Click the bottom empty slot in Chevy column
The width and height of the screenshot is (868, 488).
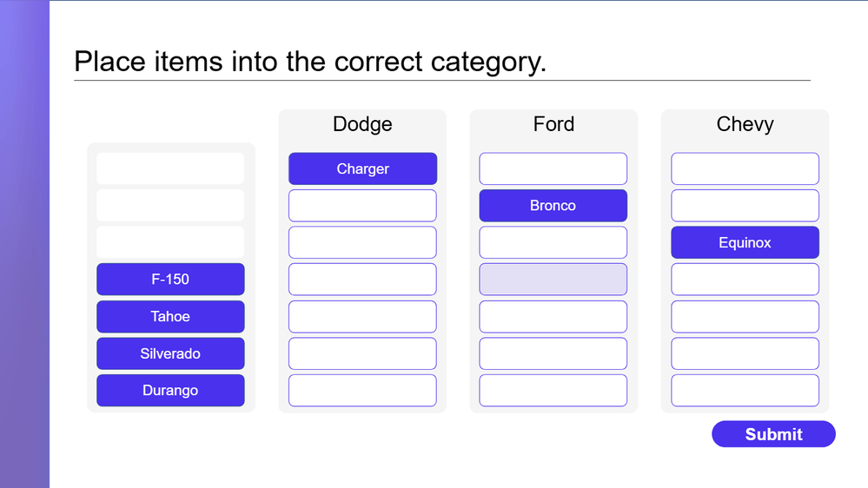[x=745, y=391]
